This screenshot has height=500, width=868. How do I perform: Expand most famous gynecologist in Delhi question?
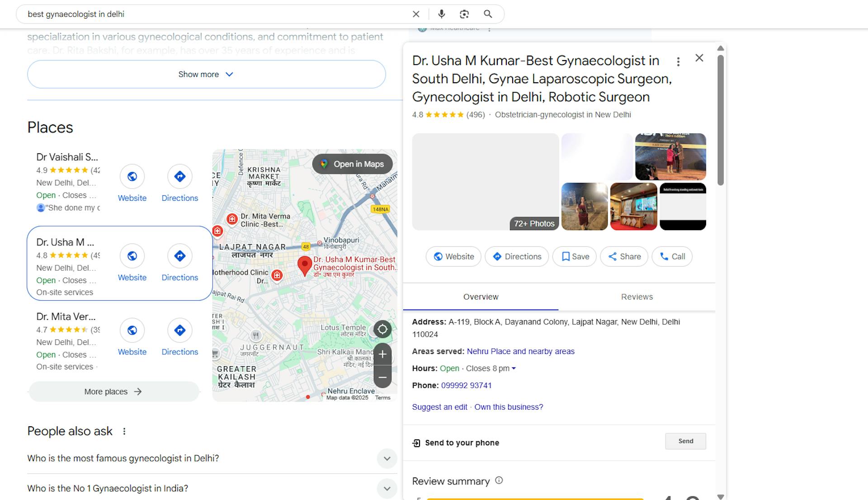(x=212, y=458)
